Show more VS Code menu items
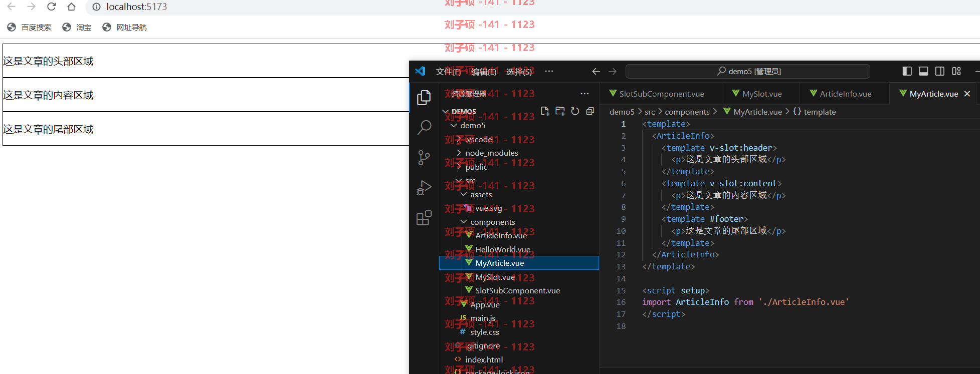Screen dimensions: 980x374 pos(549,71)
